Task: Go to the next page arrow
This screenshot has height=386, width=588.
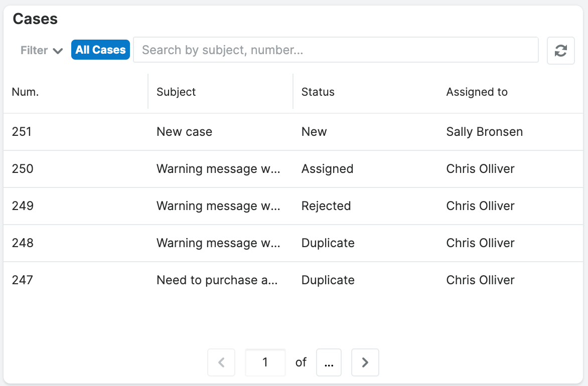Action: click(365, 362)
